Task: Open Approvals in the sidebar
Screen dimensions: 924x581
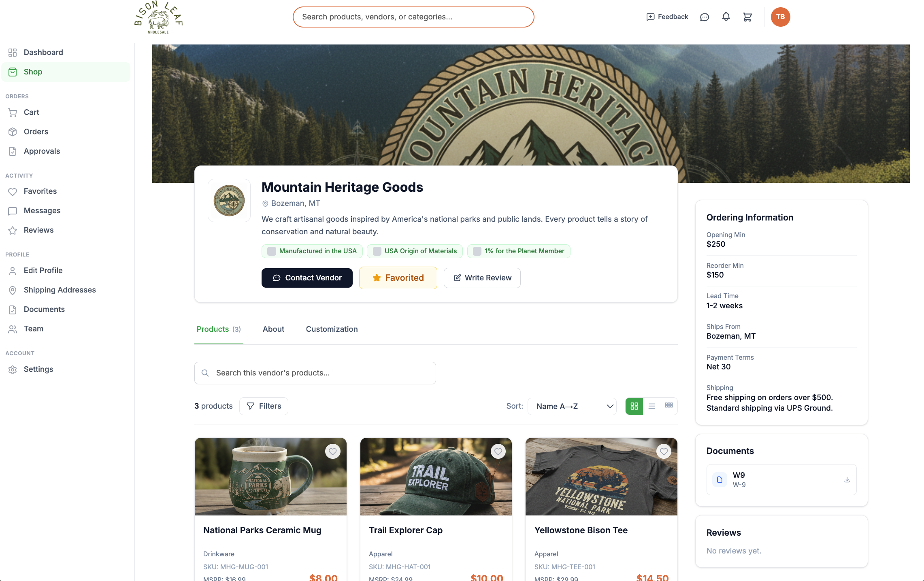Action: tap(42, 151)
